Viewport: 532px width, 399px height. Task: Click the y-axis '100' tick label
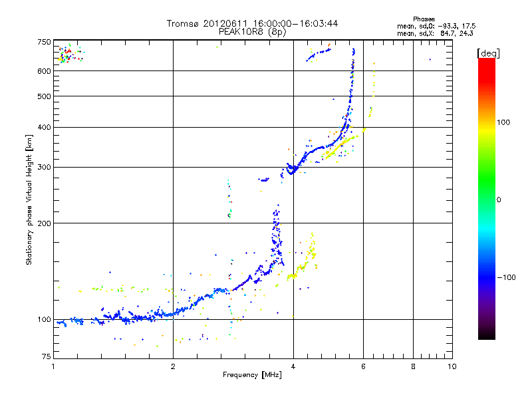click(x=45, y=319)
